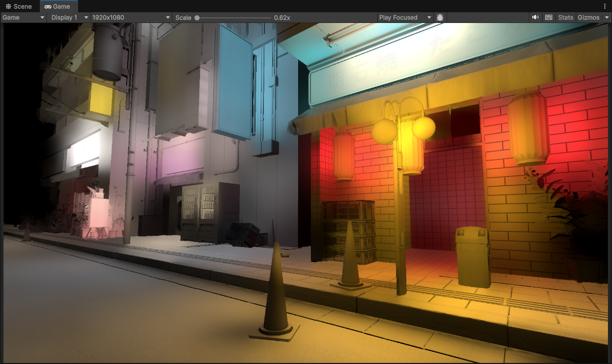Expand the arrow next to Gizmos
612x364 pixels.
pos(607,17)
